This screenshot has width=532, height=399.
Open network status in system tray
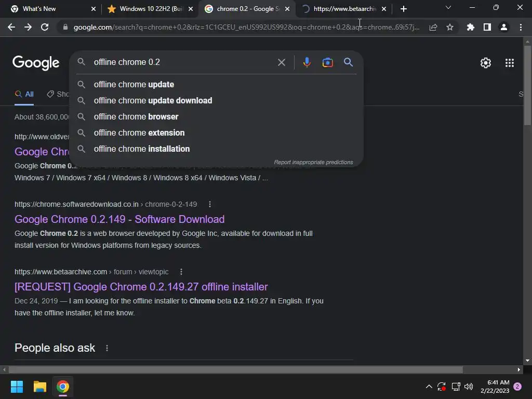coord(456,387)
